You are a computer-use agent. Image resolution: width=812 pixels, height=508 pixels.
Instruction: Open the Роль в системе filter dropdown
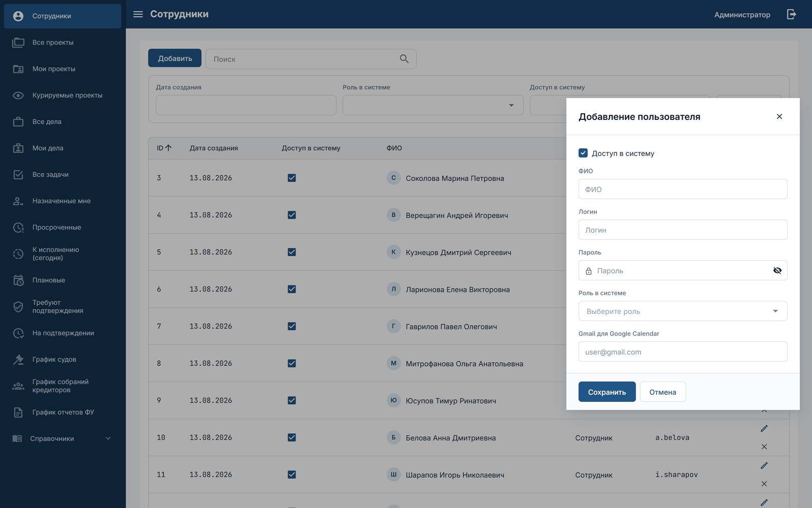[x=433, y=105]
